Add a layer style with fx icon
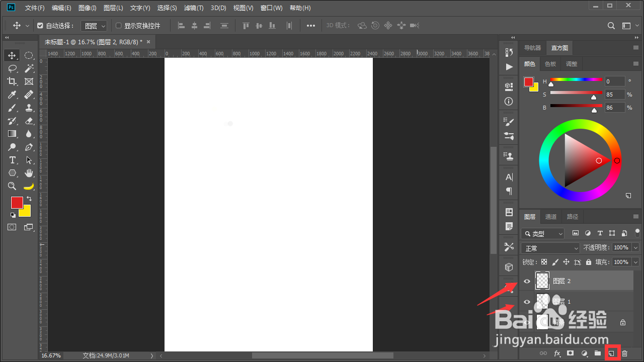644x362 pixels. [557, 353]
